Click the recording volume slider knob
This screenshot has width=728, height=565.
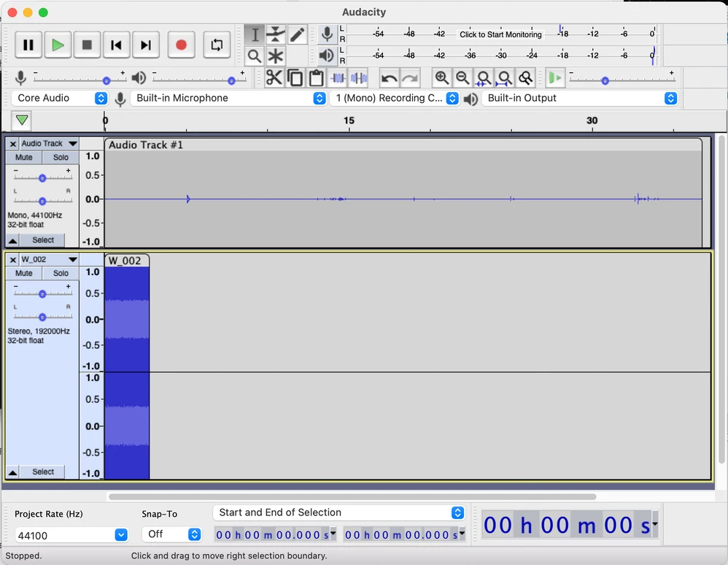[x=107, y=81]
